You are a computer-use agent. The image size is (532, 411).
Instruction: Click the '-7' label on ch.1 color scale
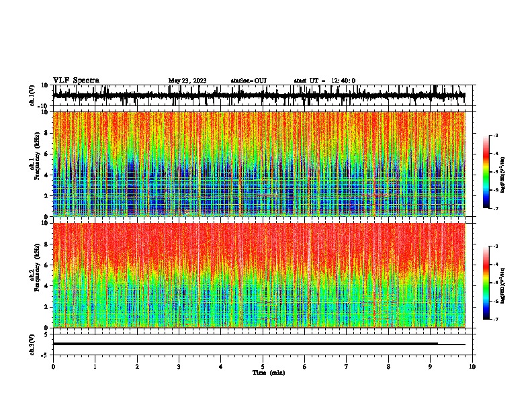495,208
